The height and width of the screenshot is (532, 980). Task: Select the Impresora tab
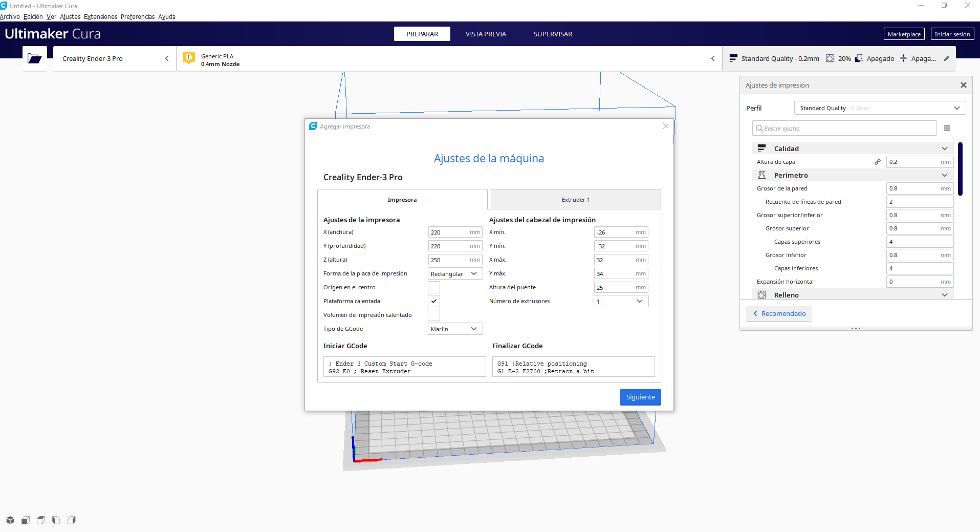[x=402, y=200]
